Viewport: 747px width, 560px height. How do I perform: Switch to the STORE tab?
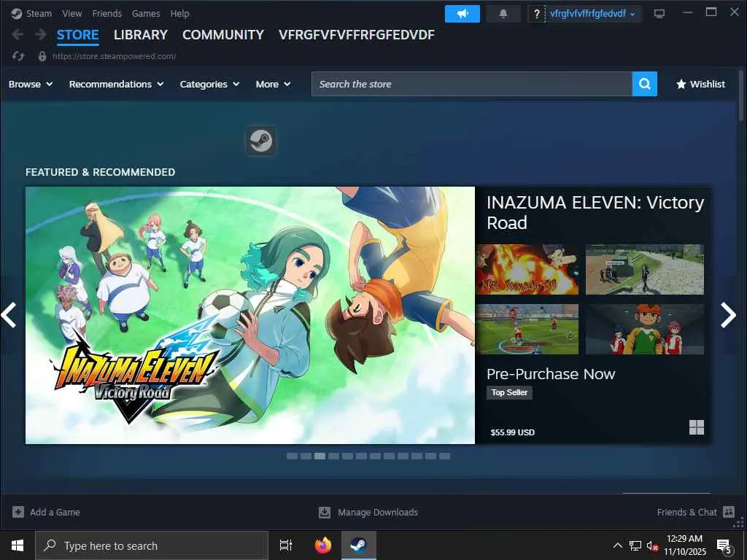[x=77, y=35]
